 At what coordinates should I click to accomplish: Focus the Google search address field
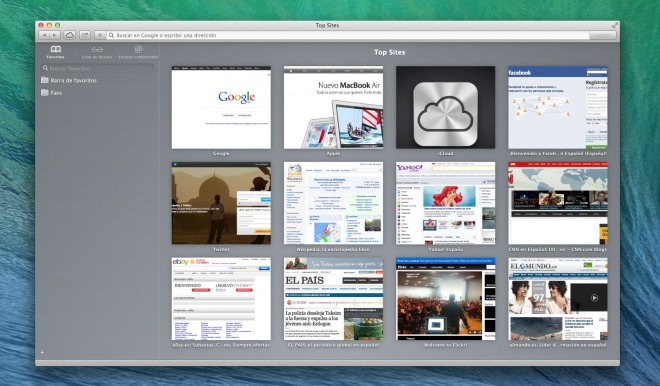pyautogui.click(x=348, y=35)
